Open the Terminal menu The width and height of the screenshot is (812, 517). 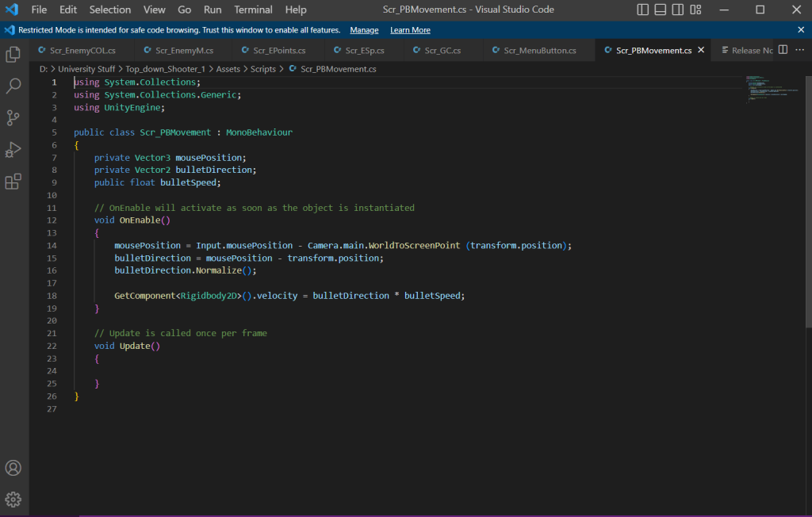coord(253,10)
